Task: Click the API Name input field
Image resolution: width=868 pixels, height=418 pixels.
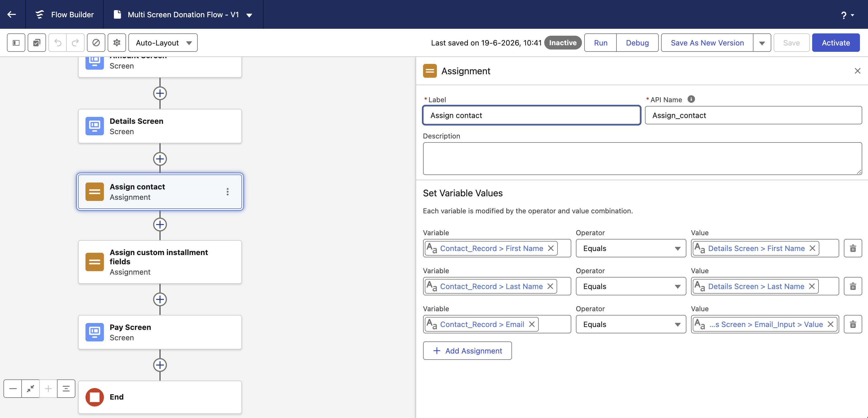Action: coord(753,115)
